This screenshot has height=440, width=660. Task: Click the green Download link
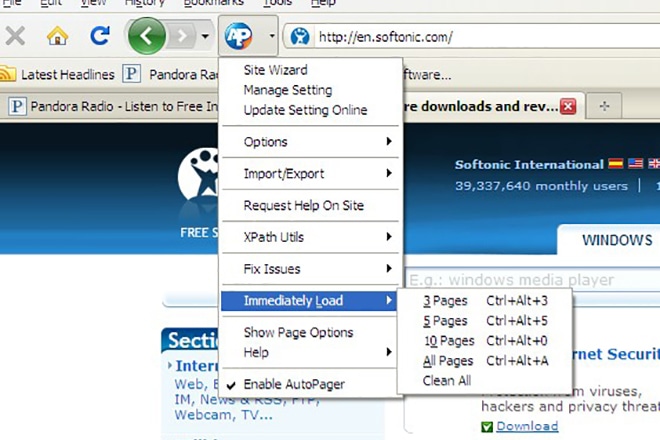pos(527,426)
